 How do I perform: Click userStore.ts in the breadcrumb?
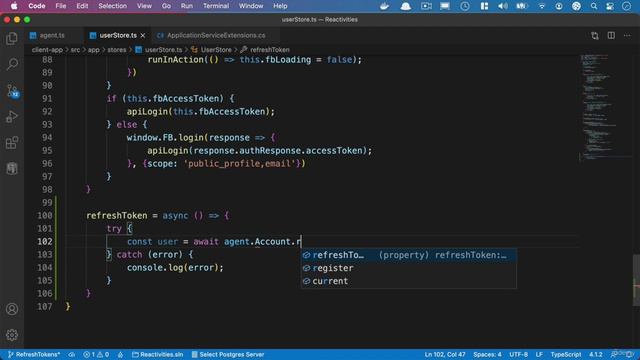[159, 50]
